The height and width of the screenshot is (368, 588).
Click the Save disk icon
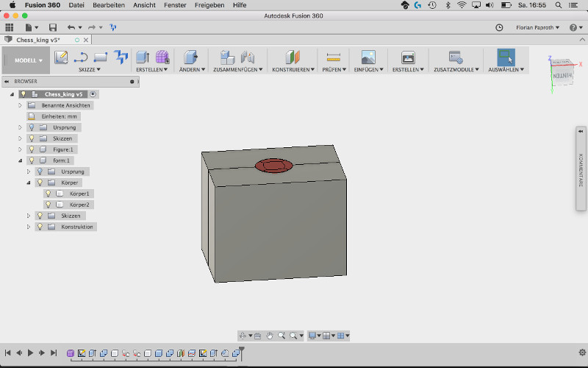pyautogui.click(x=54, y=27)
